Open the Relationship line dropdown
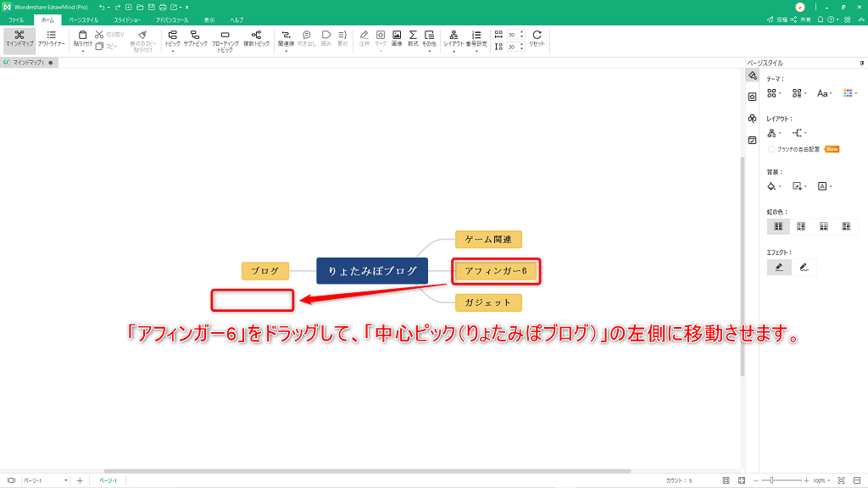The height and width of the screenshot is (488, 868). [x=287, y=52]
